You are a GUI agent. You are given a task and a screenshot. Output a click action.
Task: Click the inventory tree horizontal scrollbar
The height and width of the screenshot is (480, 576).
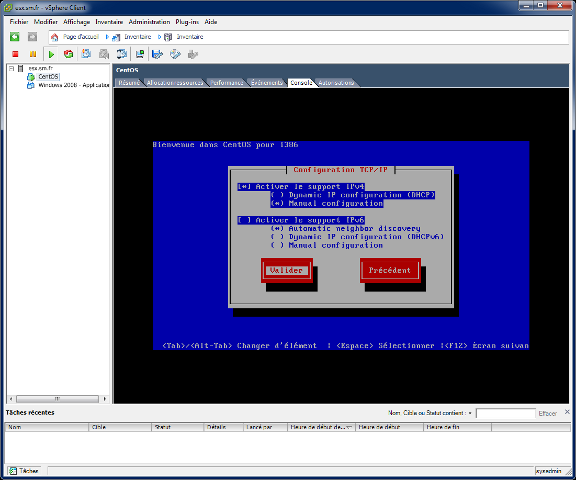pyautogui.click(x=58, y=399)
